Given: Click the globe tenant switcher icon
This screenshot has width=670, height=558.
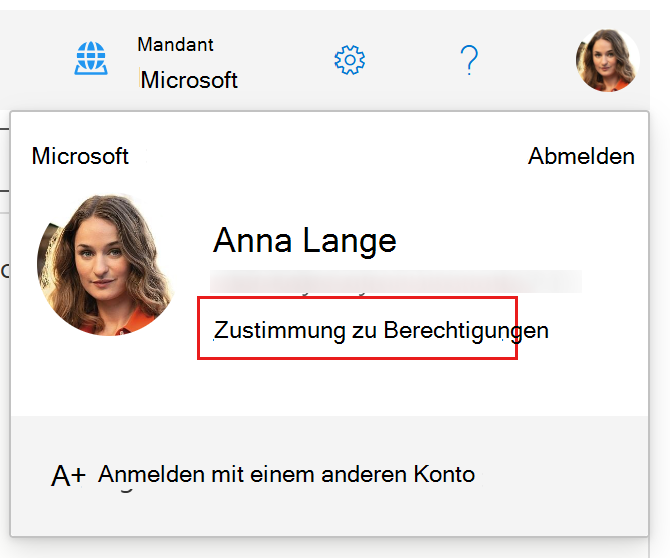Looking at the screenshot, I should coord(91,58).
